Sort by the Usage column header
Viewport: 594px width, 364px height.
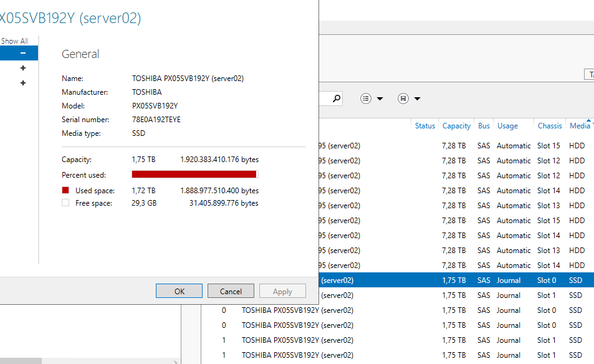pos(507,126)
